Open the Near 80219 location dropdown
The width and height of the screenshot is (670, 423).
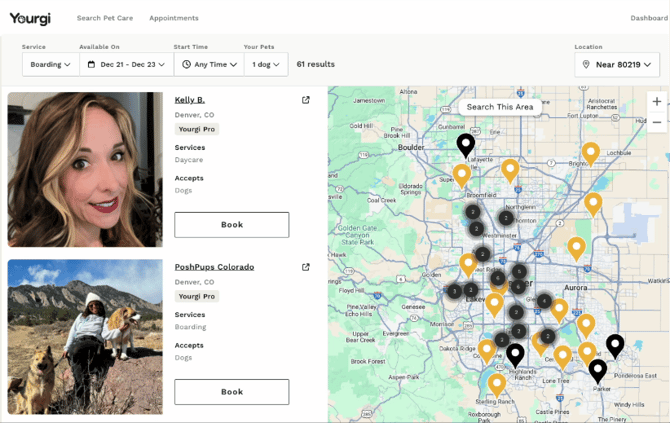pos(617,64)
